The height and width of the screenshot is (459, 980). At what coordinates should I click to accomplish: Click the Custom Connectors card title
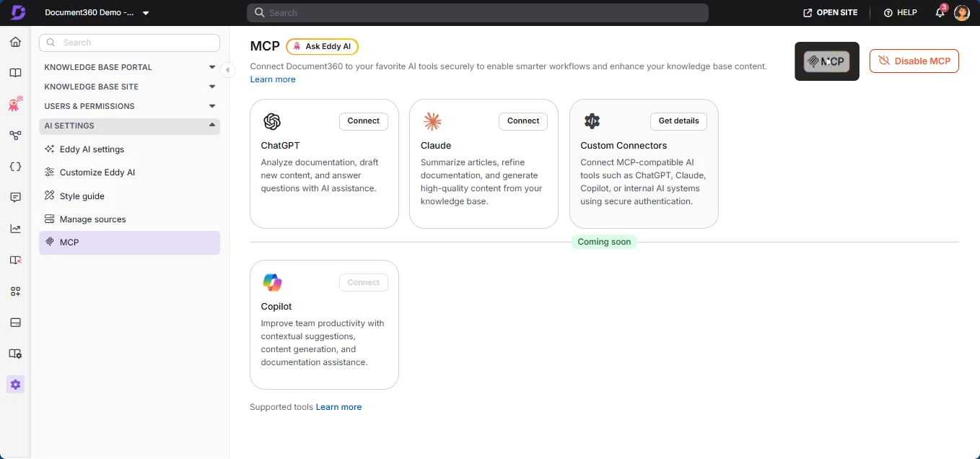[624, 145]
